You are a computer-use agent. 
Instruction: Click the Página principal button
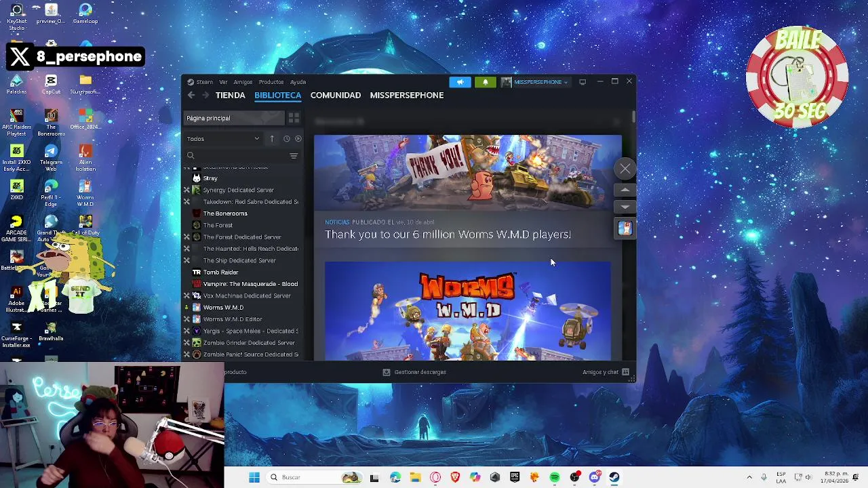point(235,118)
